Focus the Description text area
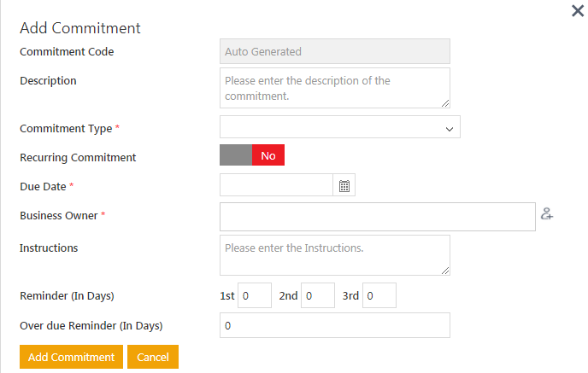The width and height of the screenshot is (588, 373). point(334,88)
